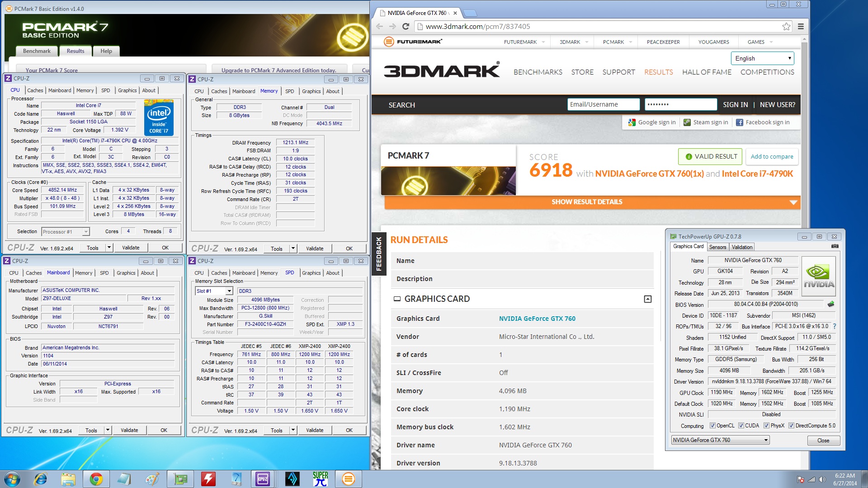Viewport: 868px width, 488px height.
Task: Bookmark the page with the star icon
Action: point(787,26)
